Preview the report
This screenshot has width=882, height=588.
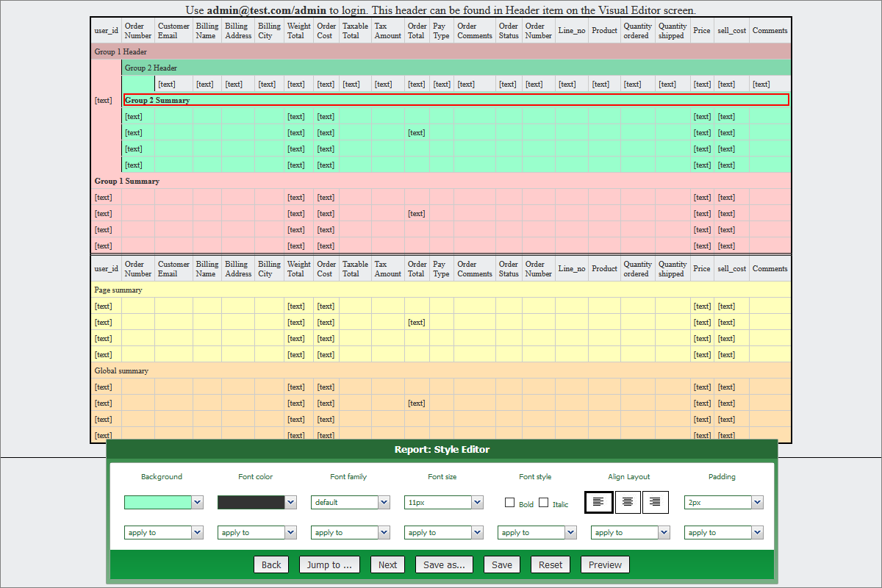pos(605,564)
